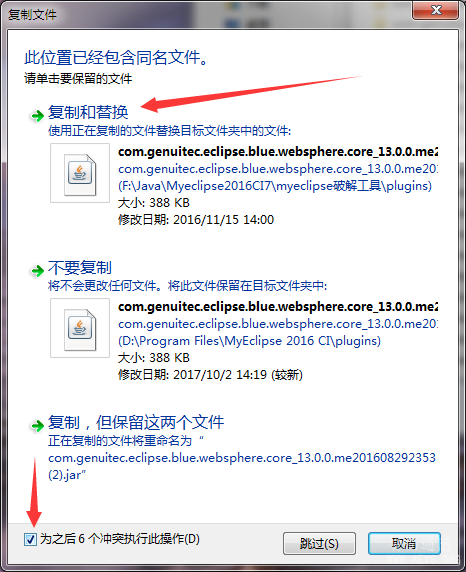The height and width of the screenshot is (572, 466).
Task: Click green arrow beside 不要复制
Action: [x=37, y=271]
